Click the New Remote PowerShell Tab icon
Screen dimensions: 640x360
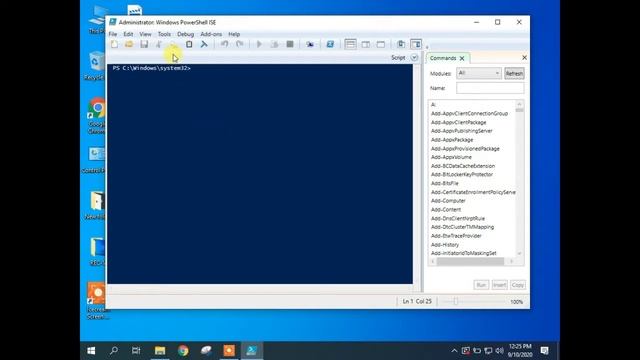[310, 44]
